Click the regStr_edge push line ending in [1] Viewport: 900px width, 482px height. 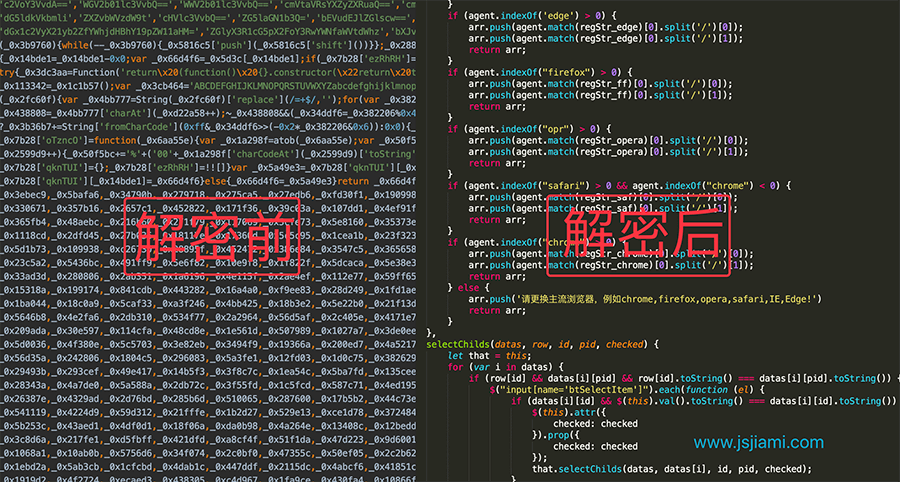(x=606, y=38)
